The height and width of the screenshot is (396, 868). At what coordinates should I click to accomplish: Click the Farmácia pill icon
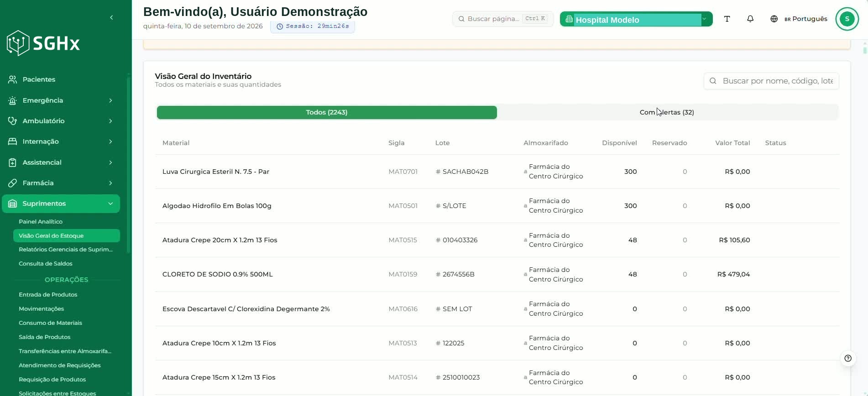[13, 183]
